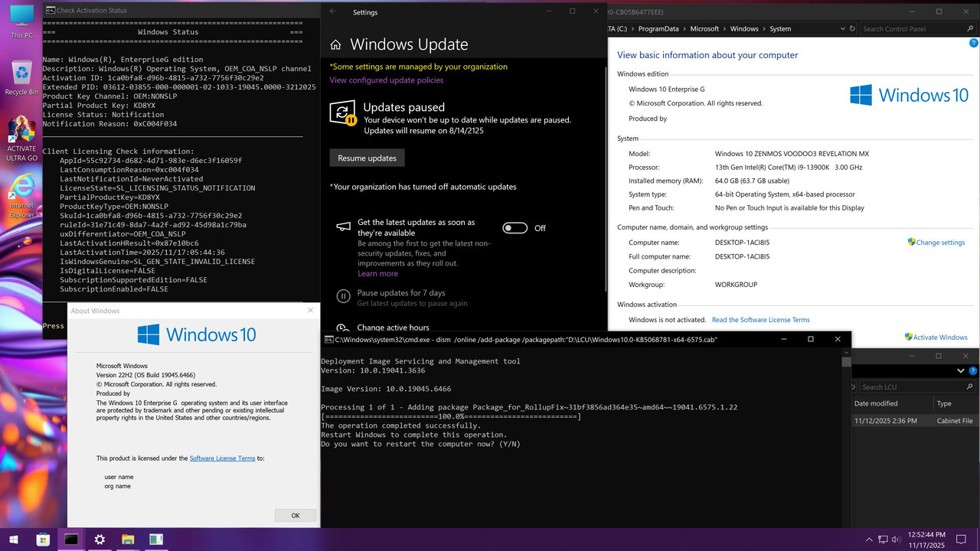Select System in the breadcrumb path
980x551 pixels.
coord(780,29)
